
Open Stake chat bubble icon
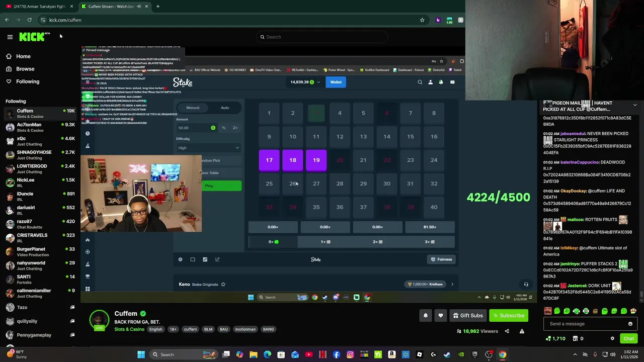452,82
